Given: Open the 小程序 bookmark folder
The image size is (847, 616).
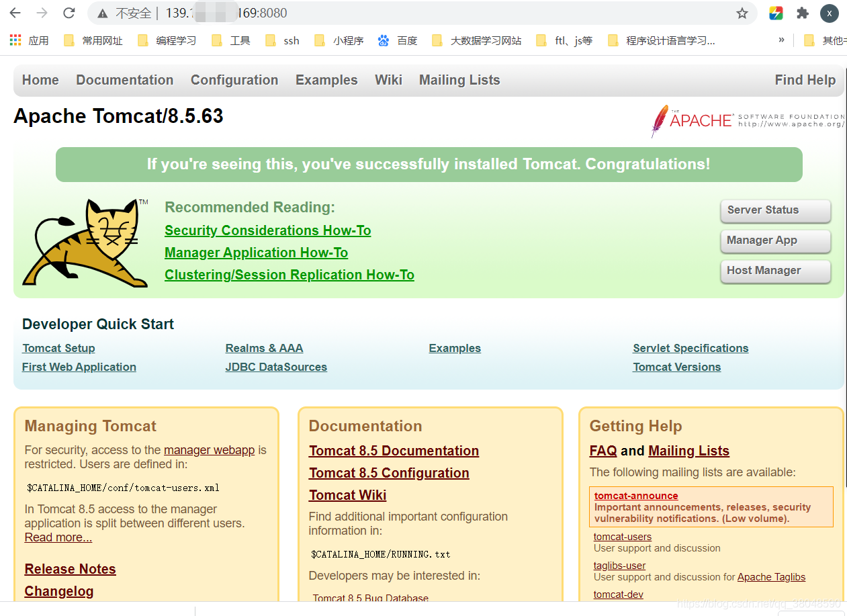Looking at the screenshot, I should (339, 40).
